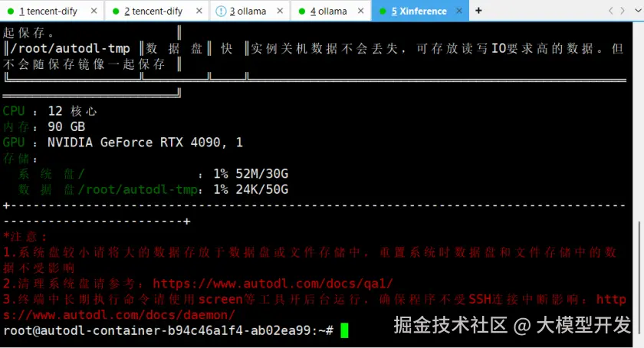Close the 3 ollama tab
The height and width of the screenshot is (348, 644).
[x=280, y=11]
